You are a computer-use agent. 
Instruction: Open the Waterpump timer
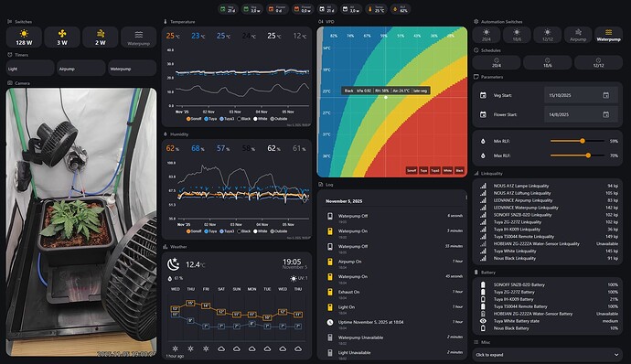(x=133, y=69)
